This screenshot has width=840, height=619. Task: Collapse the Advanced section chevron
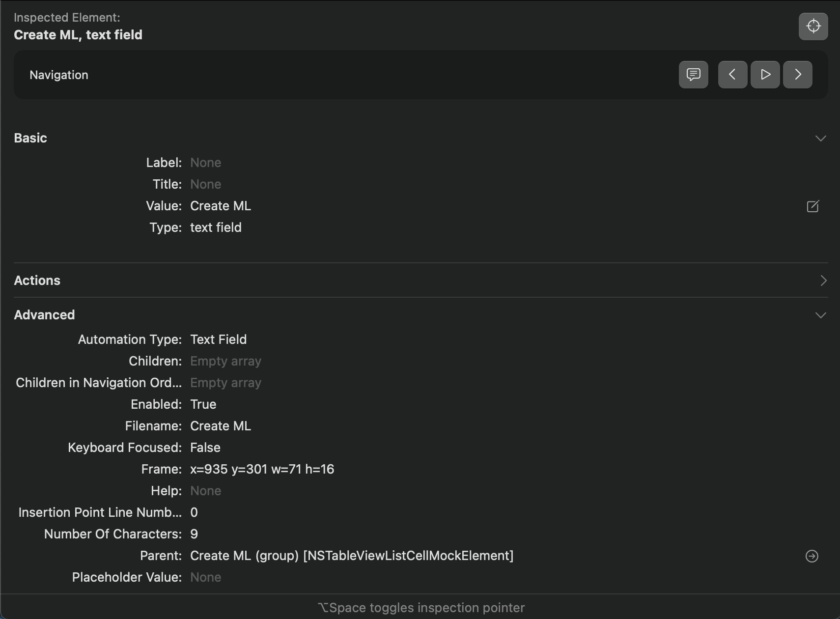click(820, 315)
